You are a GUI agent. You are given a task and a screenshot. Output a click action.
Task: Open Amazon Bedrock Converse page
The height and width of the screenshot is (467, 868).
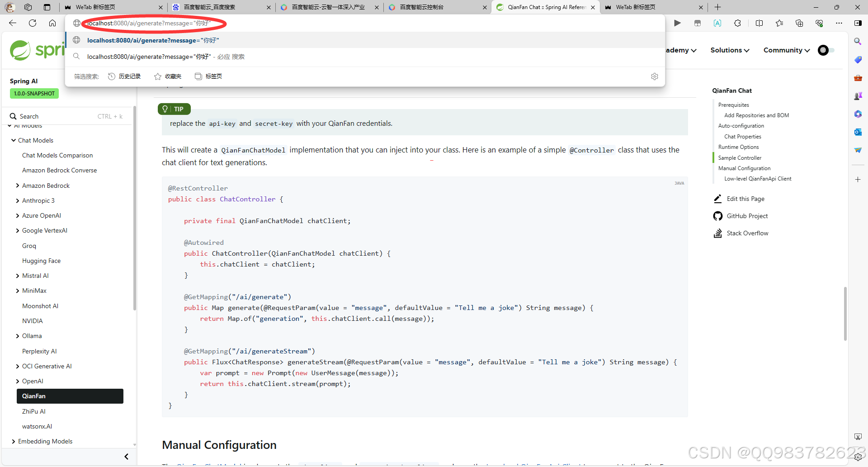tap(59, 170)
